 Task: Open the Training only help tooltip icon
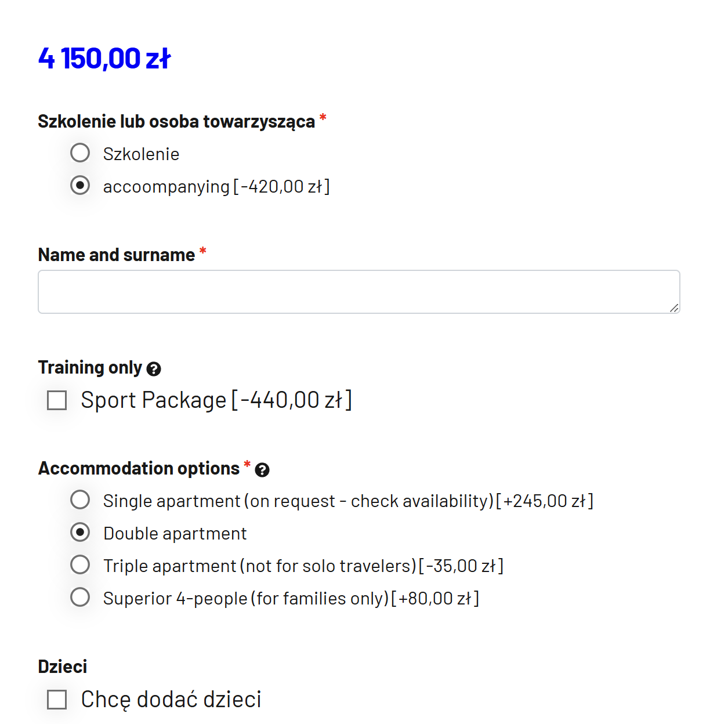point(154,369)
